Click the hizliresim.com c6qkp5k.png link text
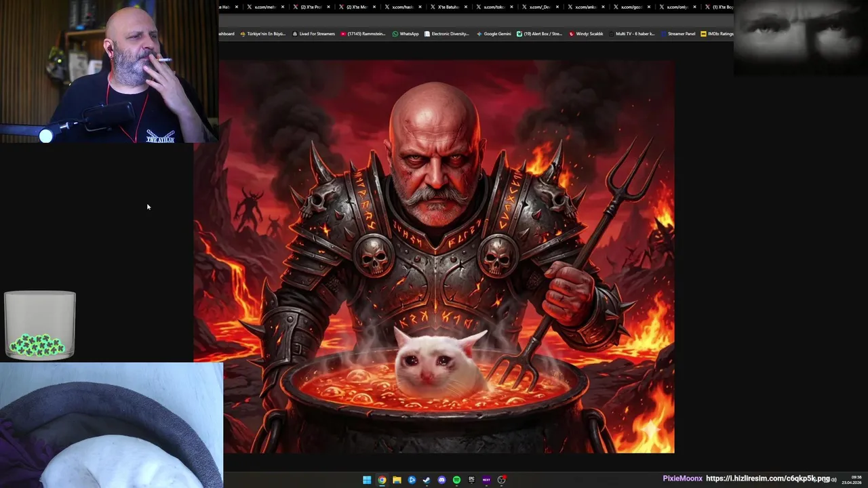868x488 pixels. pos(768,479)
